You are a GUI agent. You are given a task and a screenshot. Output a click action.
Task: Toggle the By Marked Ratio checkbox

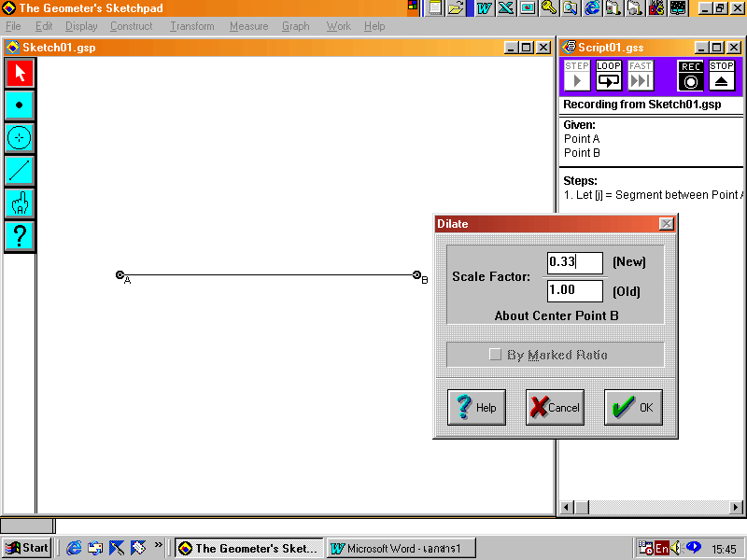(496, 355)
